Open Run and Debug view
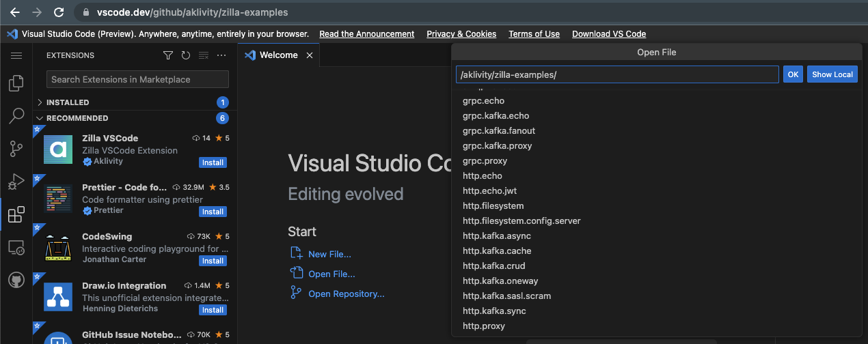The image size is (868, 344). coord(16,182)
